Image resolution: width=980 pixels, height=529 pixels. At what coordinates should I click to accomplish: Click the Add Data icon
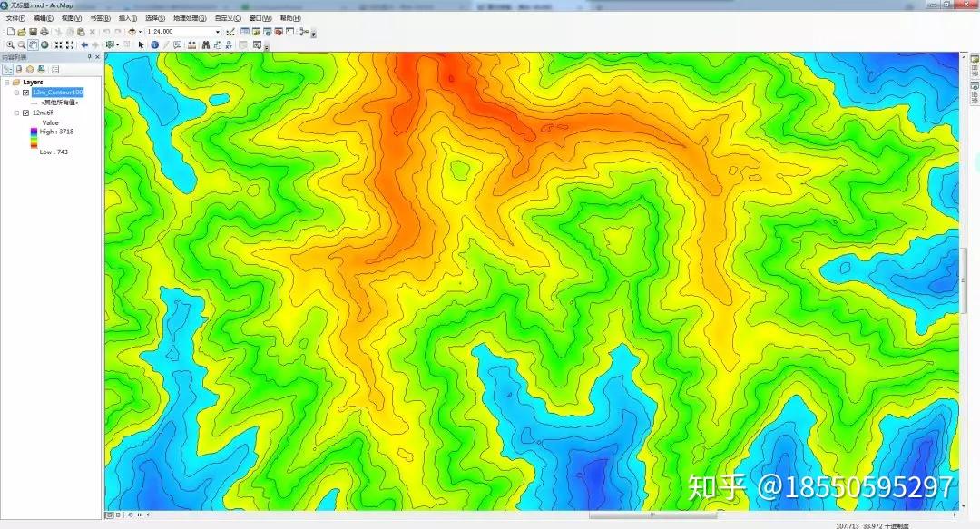[x=132, y=31]
